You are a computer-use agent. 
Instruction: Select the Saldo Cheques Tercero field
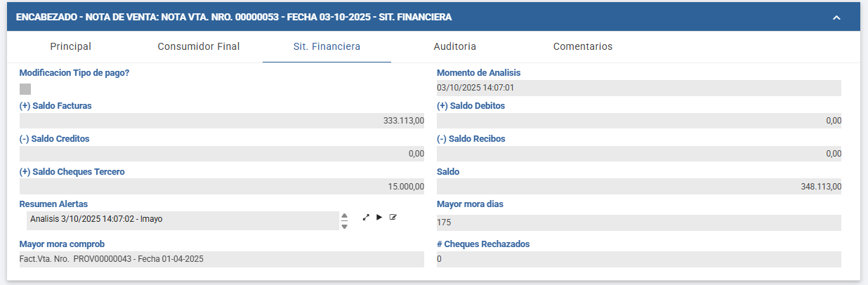click(x=221, y=187)
